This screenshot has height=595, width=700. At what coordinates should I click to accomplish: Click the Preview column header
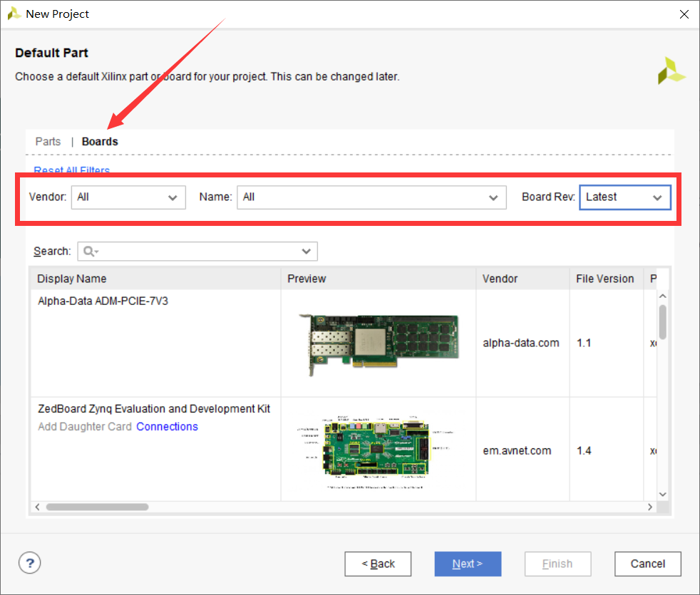[x=378, y=279]
